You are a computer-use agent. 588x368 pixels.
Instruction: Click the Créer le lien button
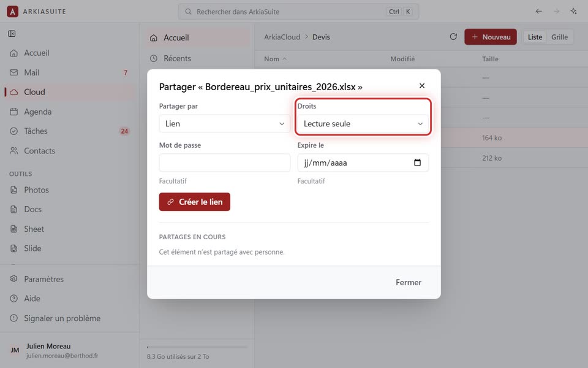195,202
